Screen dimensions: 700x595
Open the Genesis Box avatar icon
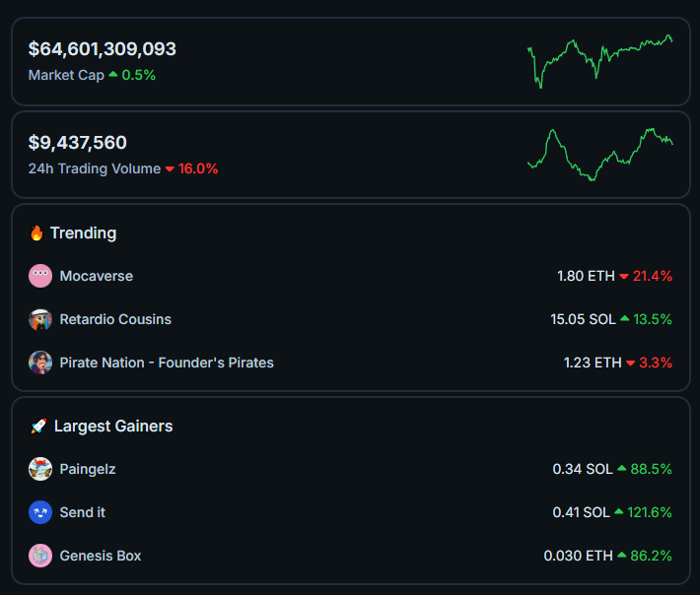click(40, 556)
